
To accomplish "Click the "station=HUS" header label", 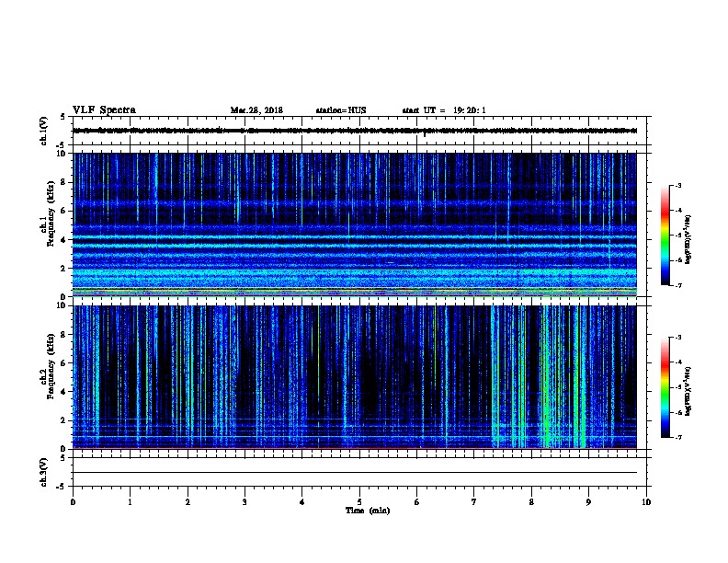I will click(341, 110).
